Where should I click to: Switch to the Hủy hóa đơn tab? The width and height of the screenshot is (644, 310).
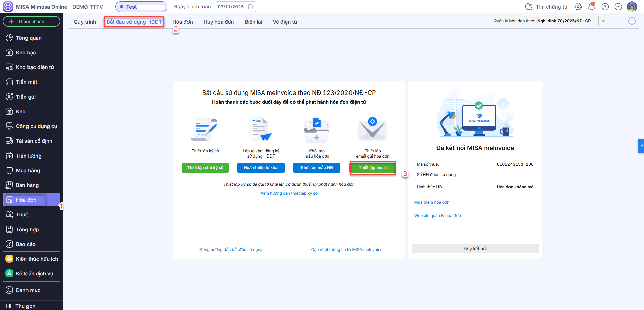click(x=219, y=22)
